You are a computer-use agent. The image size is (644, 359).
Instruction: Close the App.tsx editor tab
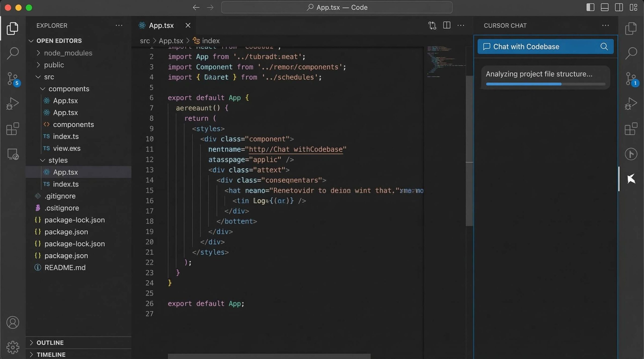(188, 25)
